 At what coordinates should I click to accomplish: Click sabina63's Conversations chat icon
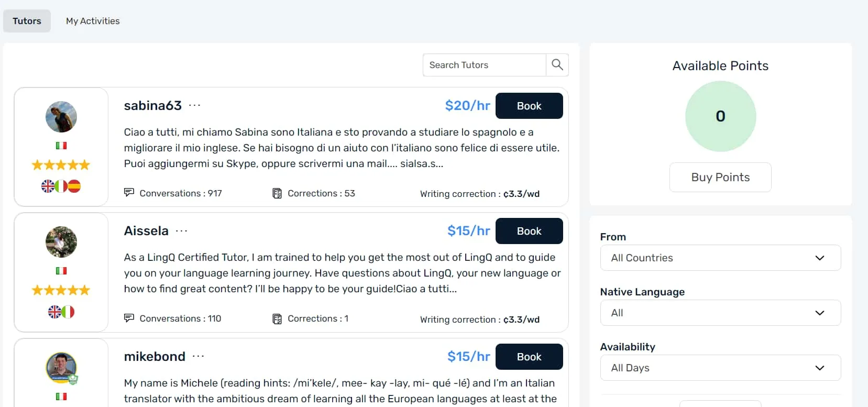(129, 193)
